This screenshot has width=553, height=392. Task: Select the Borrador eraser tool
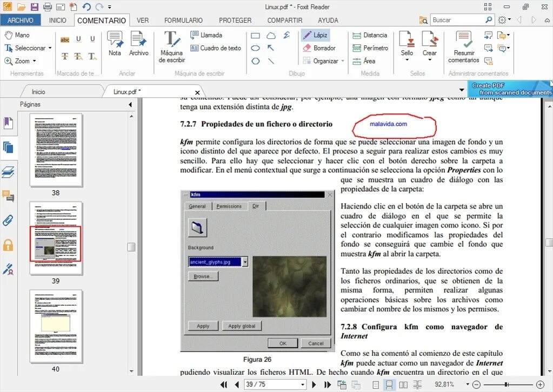pos(319,48)
